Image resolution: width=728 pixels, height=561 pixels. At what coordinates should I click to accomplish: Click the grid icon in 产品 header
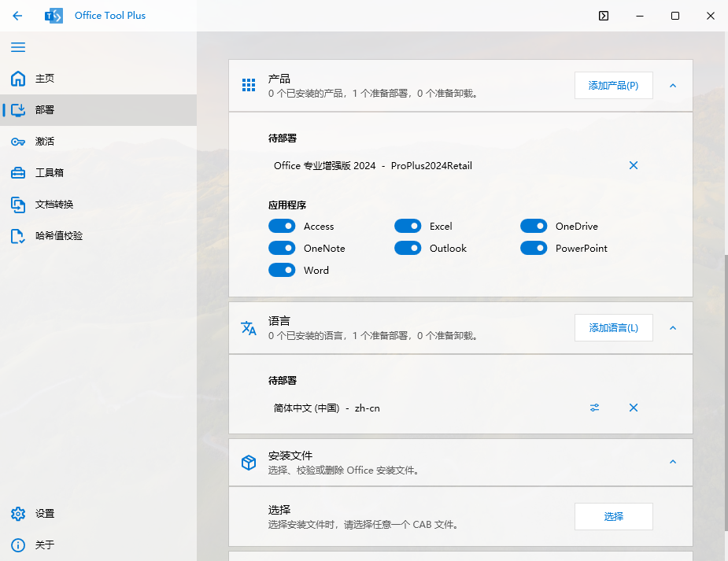(x=249, y=85)
